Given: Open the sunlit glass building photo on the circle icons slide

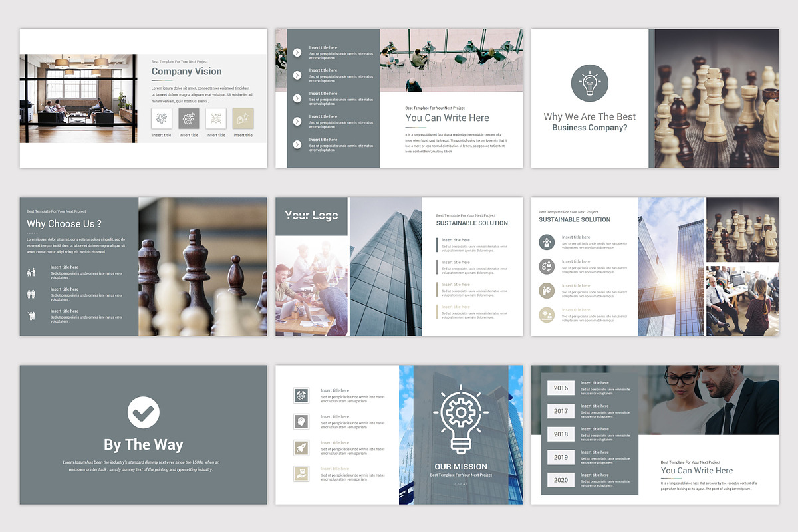Looking at the screenshot, I should point(672,266).
